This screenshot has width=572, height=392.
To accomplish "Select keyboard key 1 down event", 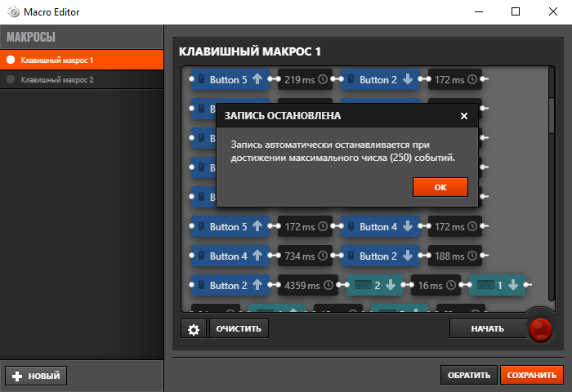I will [x=497, y=285].
